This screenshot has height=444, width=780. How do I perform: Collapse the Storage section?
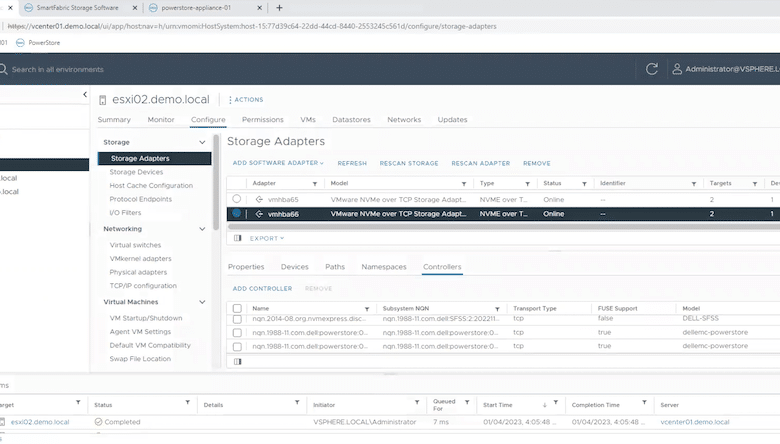click(x=202, y=142)
